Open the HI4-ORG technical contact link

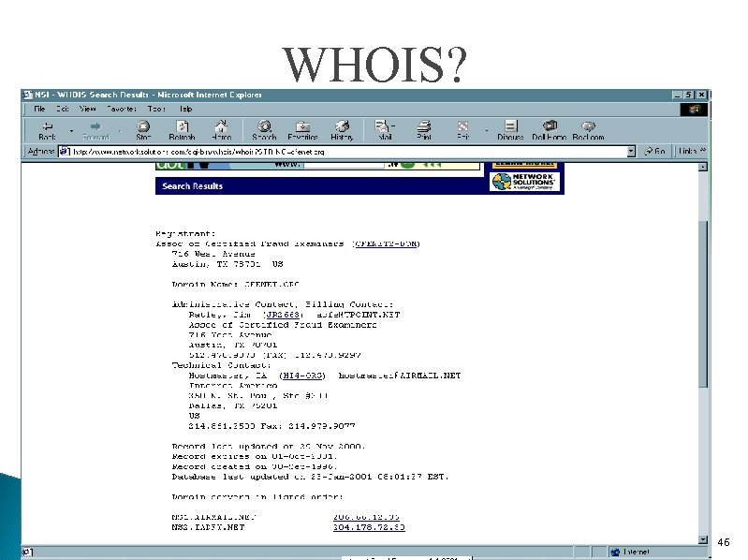point(302,376)
